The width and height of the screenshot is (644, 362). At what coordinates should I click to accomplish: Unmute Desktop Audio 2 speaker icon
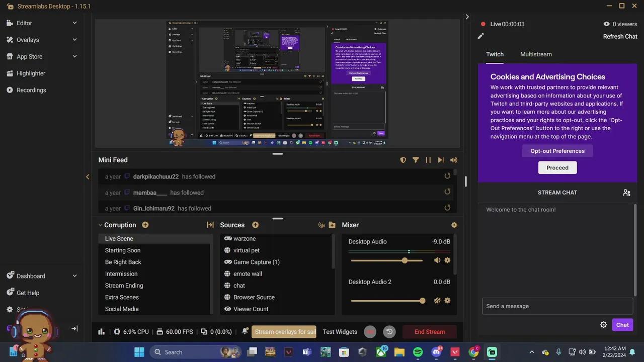coord(437,301)
